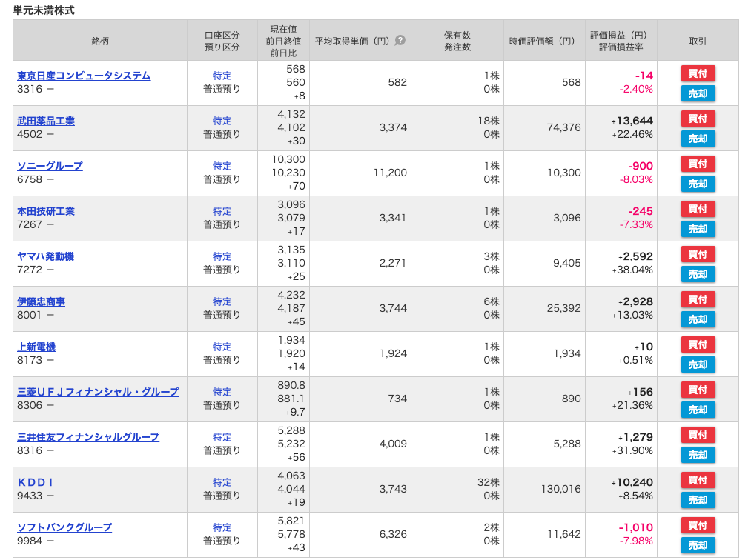The image size is (751, 560).
Task: Select ソフトバンクグループ loss -1,010
Action: (x=635, y=527)
